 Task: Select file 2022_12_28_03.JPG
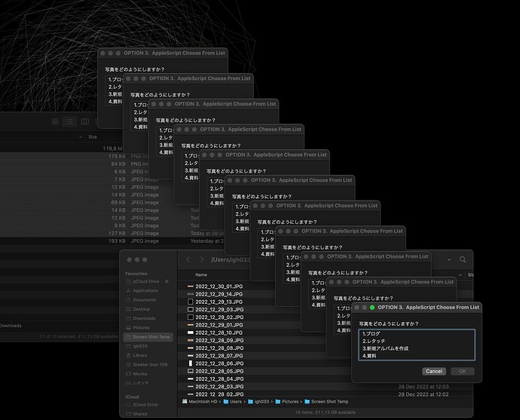(219, 387)
